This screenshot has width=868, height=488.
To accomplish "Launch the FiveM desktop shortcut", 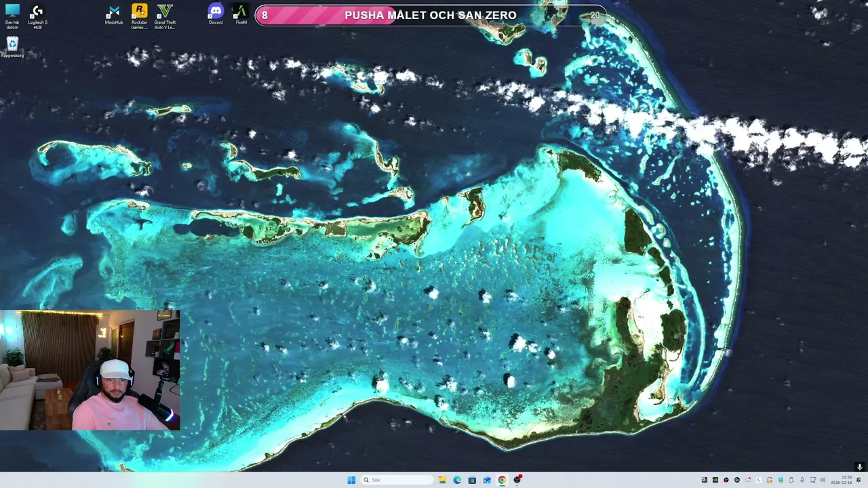I will (x=241, y=15).
